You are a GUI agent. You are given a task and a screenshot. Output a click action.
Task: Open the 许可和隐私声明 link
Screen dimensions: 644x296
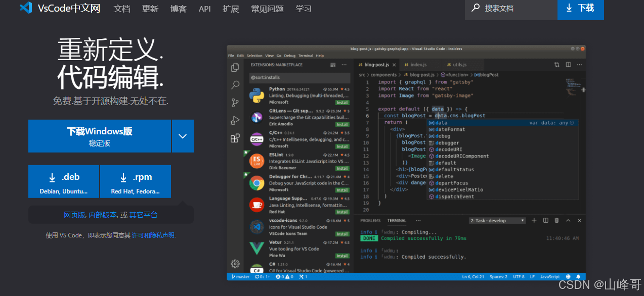(153, 235)
